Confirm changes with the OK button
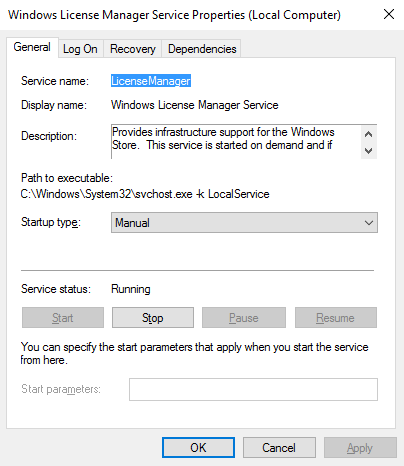This screenshot has width=404, height=466. point(198,448)
